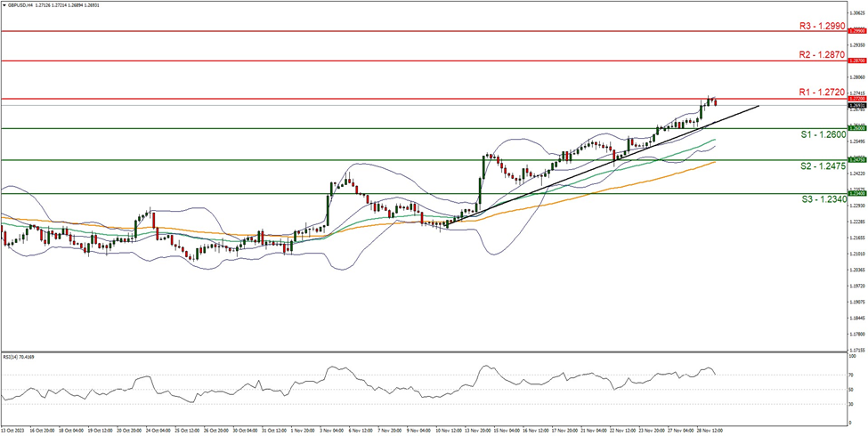This screenshot has width=868, height=436.
Task: Click the end of the black trendline
Action: (x=759, y=105)
